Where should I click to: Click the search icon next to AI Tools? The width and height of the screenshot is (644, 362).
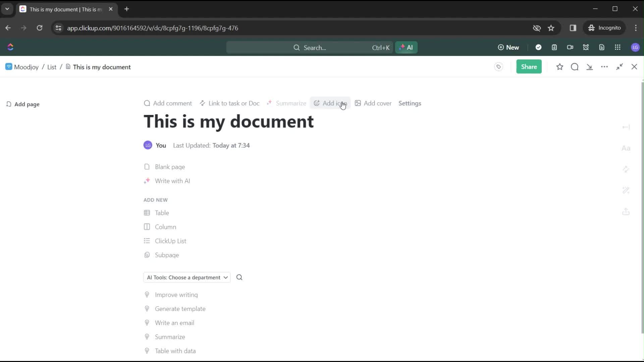tap(239, 277)
